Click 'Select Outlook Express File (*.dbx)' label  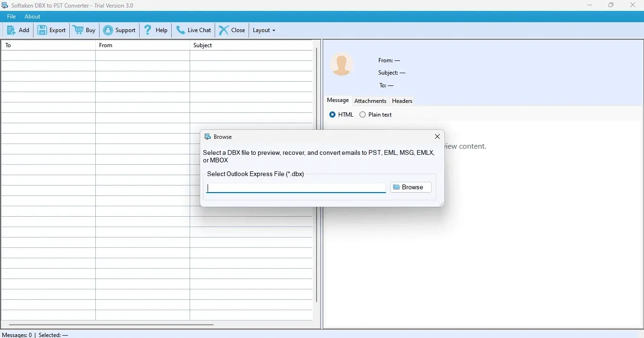255,174
